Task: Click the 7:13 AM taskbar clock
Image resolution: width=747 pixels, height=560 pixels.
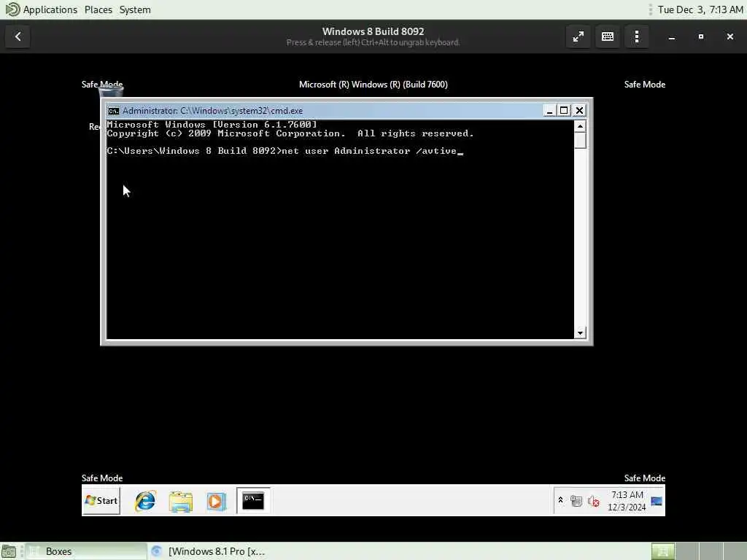Action: [x=627, y=501]
